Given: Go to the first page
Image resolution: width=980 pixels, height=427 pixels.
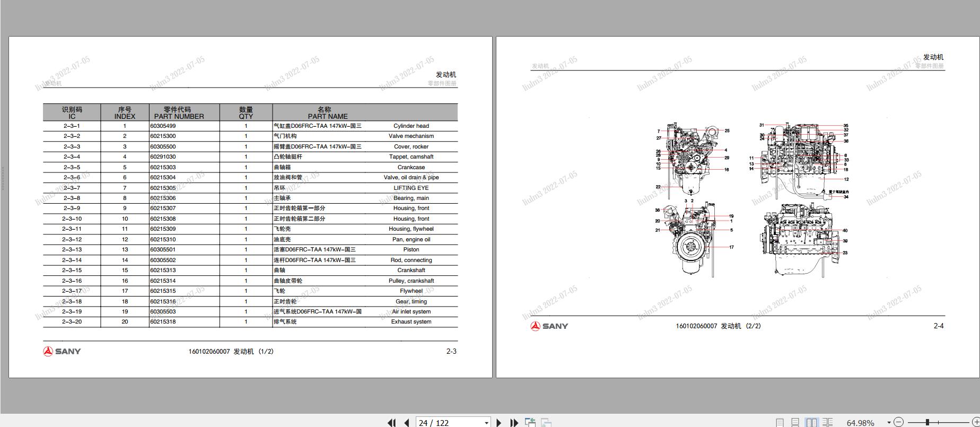Looking at the screenshot, I should point(391,423).
